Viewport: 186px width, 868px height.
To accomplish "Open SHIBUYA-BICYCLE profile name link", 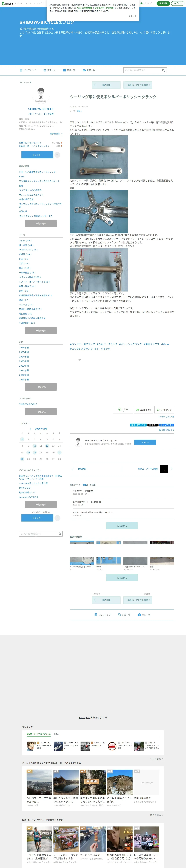I will (41, 109).
